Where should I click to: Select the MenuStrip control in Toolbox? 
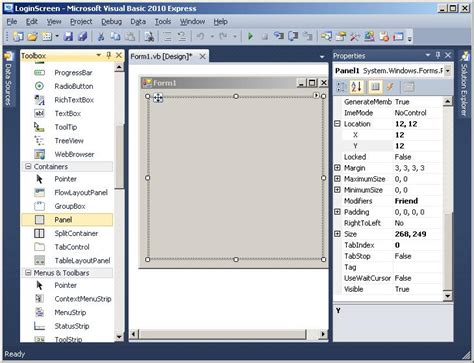[67, 312]
